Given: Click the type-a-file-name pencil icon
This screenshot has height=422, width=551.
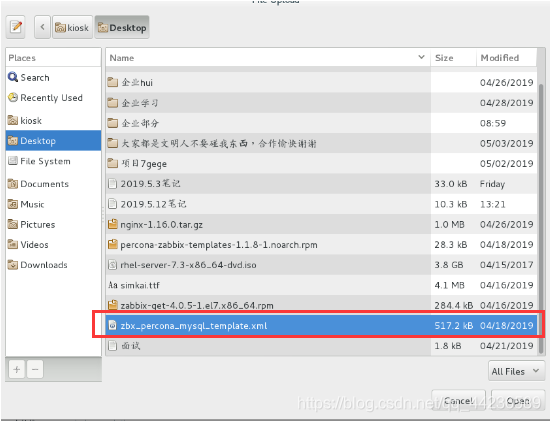Looking at the screenshot, I should point(16,27).
